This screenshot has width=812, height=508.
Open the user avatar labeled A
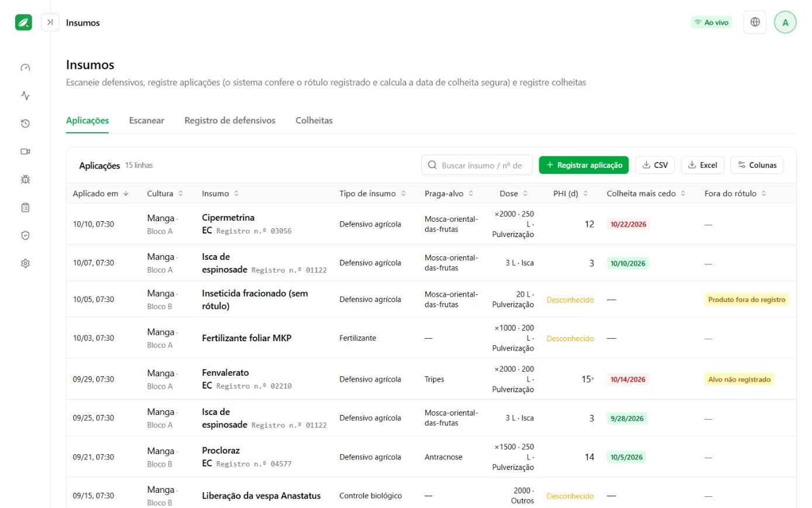tap(785, 22)
